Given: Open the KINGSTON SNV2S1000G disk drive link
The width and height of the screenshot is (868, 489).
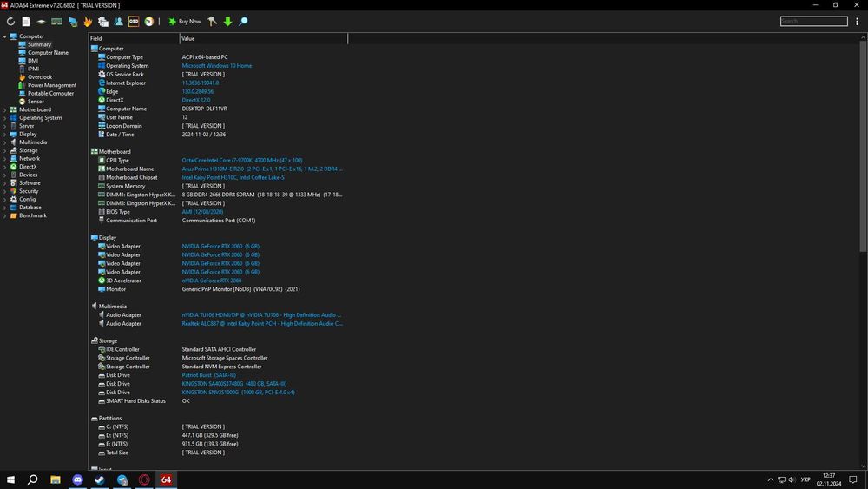Looking at the screenshot, I should (x=238, y=393).
